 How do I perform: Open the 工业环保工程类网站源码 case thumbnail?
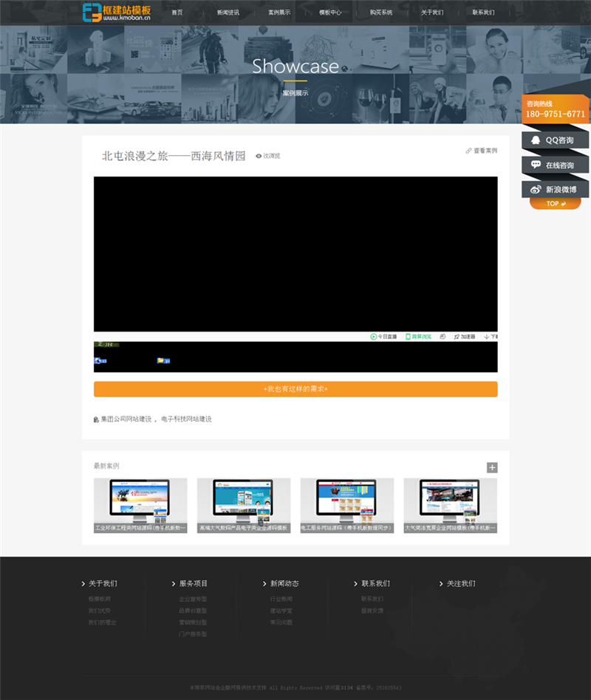point(140,505)
